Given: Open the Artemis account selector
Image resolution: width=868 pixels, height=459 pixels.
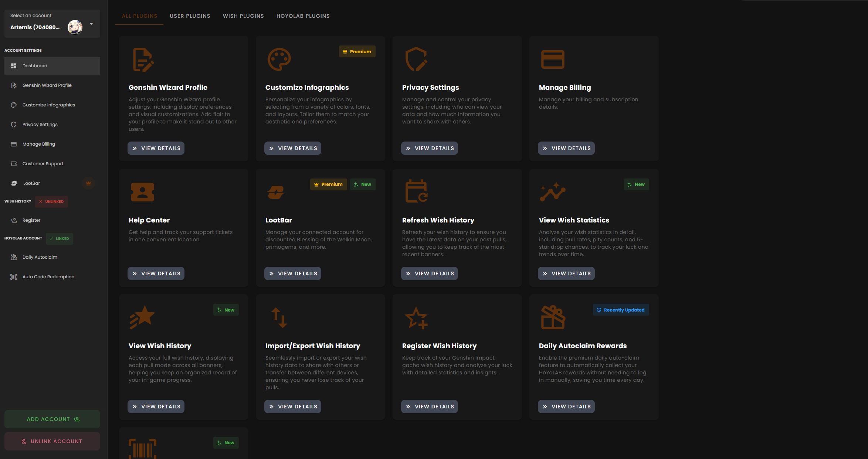Looking at the screenshot, I should coord(35,27).
